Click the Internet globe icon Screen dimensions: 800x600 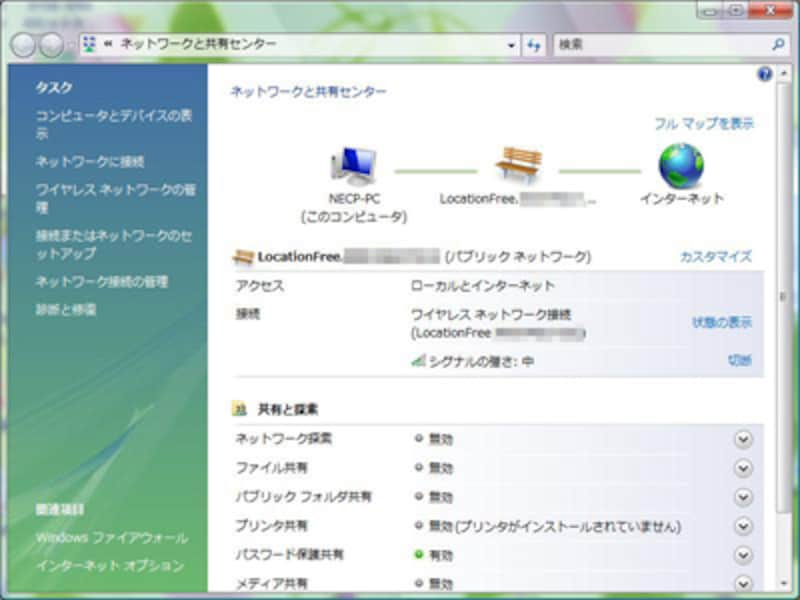pos(681,166)
